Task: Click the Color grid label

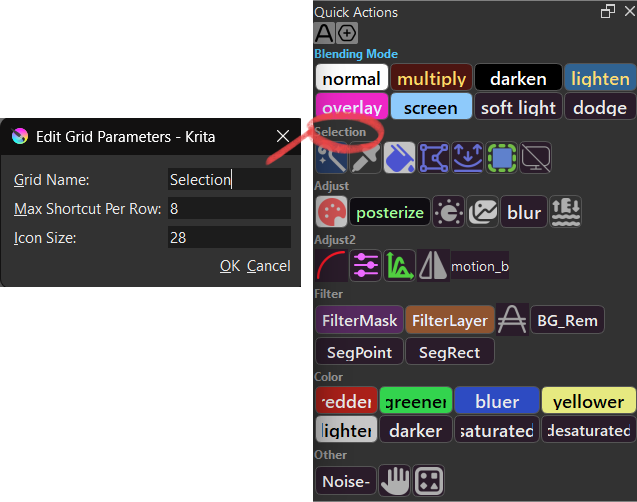Action: tap(328, 376)
